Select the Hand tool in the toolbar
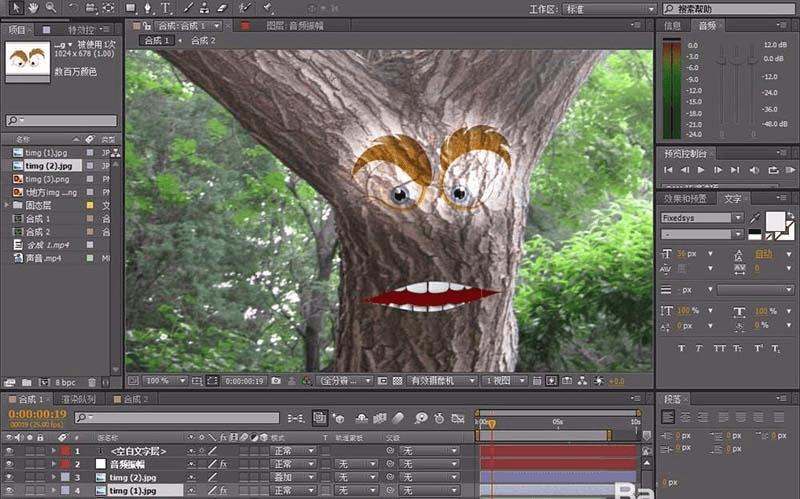The image size is (800, 499). point(33,8)
